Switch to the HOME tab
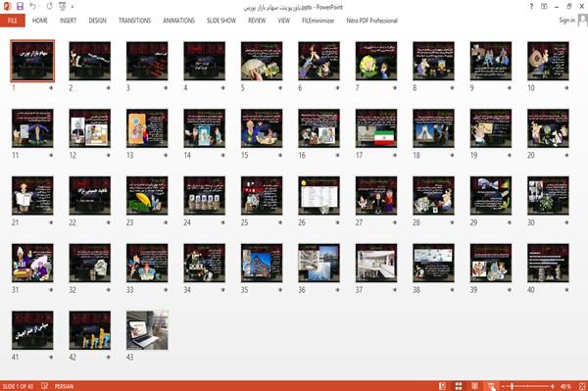 pos(40,21)
